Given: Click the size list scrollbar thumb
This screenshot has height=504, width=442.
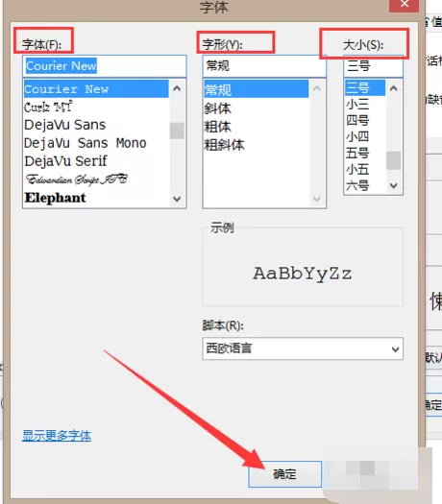Looking at the screenshot, I should pyautogui.click(x=394, y=160).
